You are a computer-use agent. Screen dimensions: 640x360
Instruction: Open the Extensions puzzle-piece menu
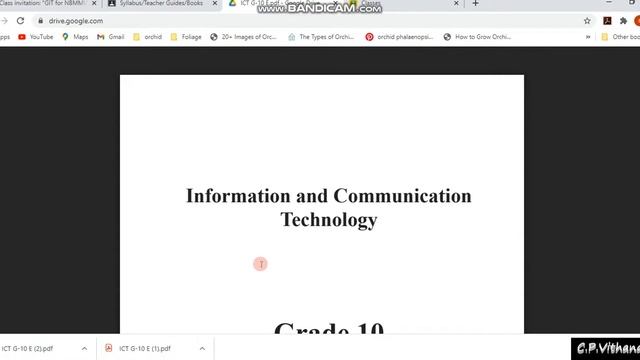click(x=623, y=21)
